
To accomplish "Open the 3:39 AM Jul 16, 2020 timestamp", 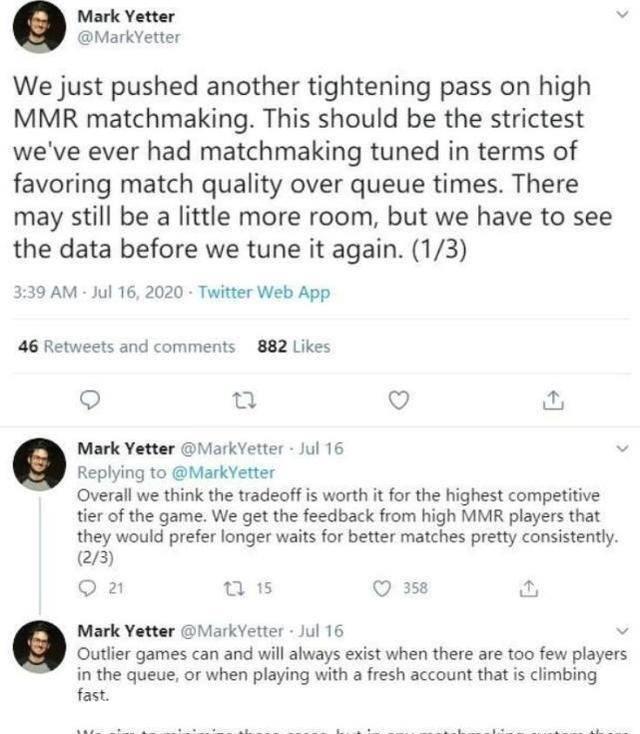I will [x=98, y=292].
